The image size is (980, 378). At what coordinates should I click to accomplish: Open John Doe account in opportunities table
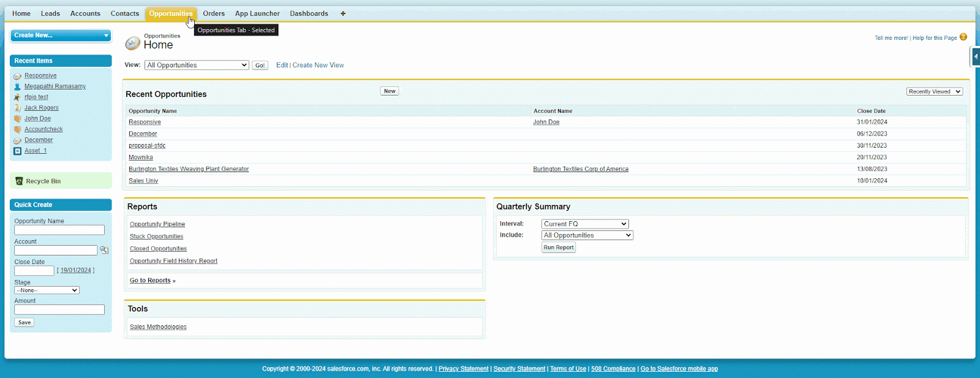[546, 122]
